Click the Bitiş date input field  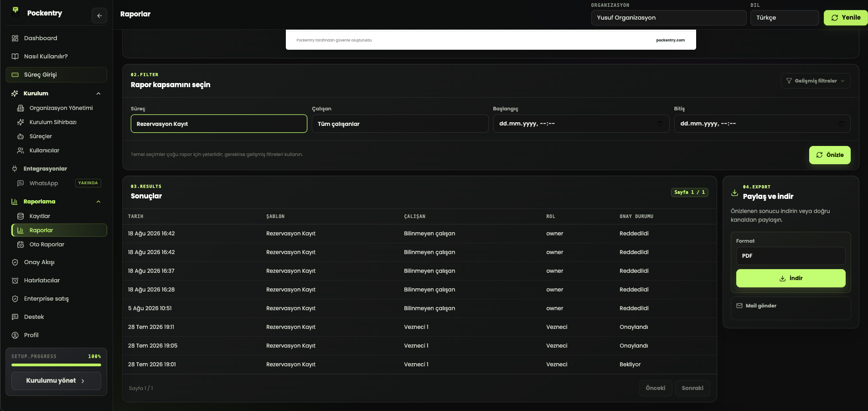coord(762,124)
